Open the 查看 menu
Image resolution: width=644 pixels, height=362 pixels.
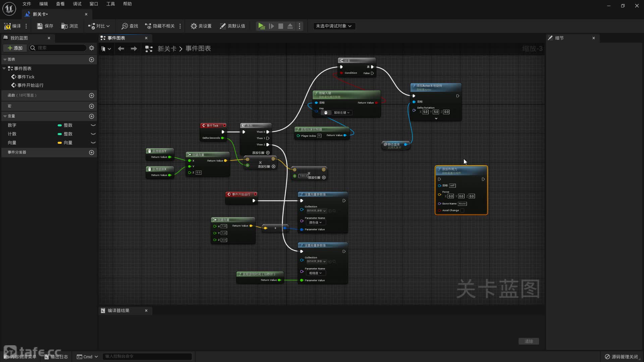[60, 4]
